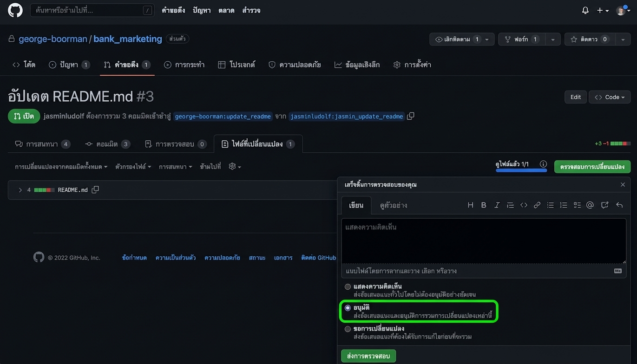637x364 pixels.
Task: Open the ปัญหา issues repository tab
Action: pos(69,65)
